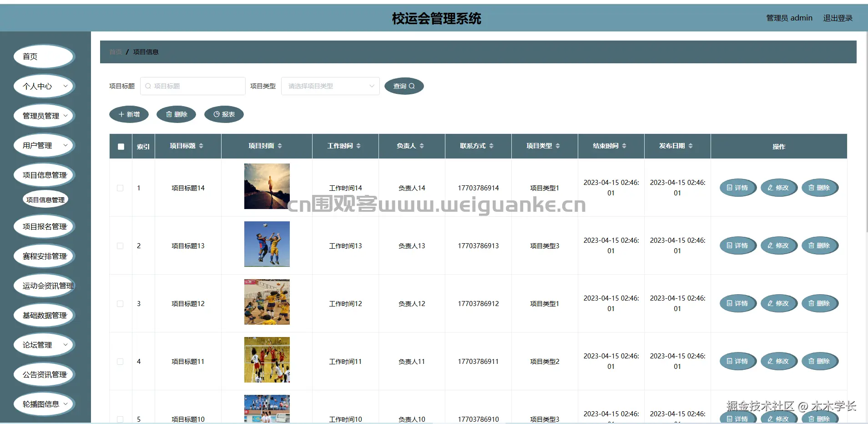Click 项目类型2 cell in row 4

[545, 362]
